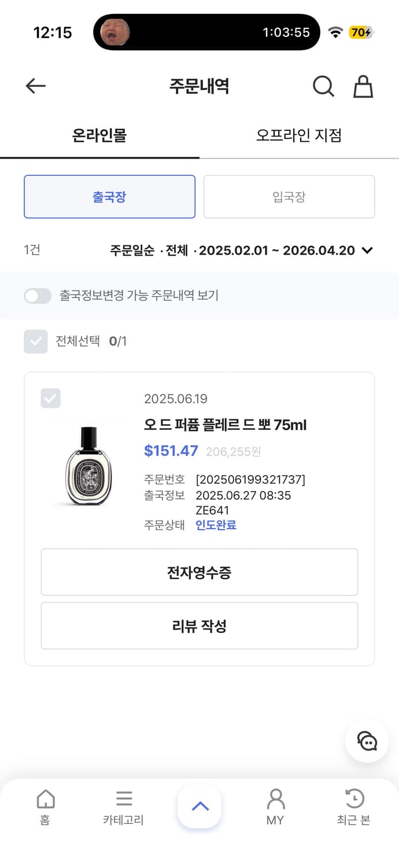Open the search icon
The width and height of the screenshot is (399, 868).
pos(323,86)
